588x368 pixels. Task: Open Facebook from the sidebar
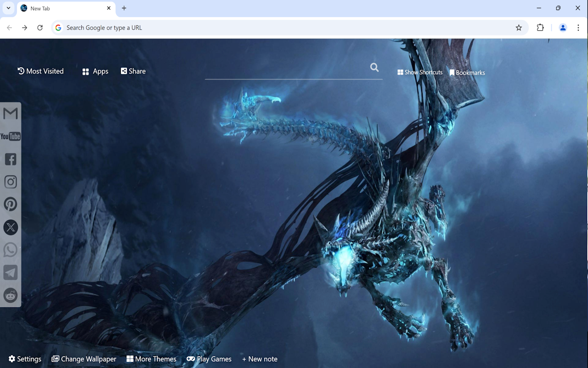[x=10, y=159]
